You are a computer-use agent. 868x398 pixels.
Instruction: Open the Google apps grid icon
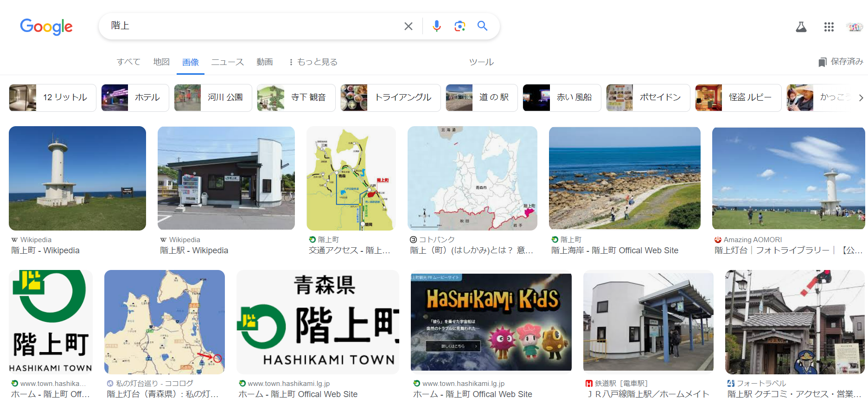[829, 27]
